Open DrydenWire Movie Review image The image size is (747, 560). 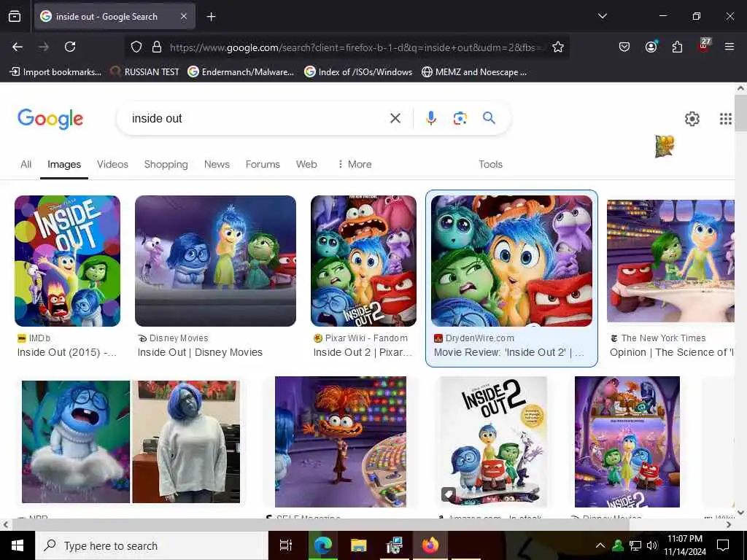point(511,261)
